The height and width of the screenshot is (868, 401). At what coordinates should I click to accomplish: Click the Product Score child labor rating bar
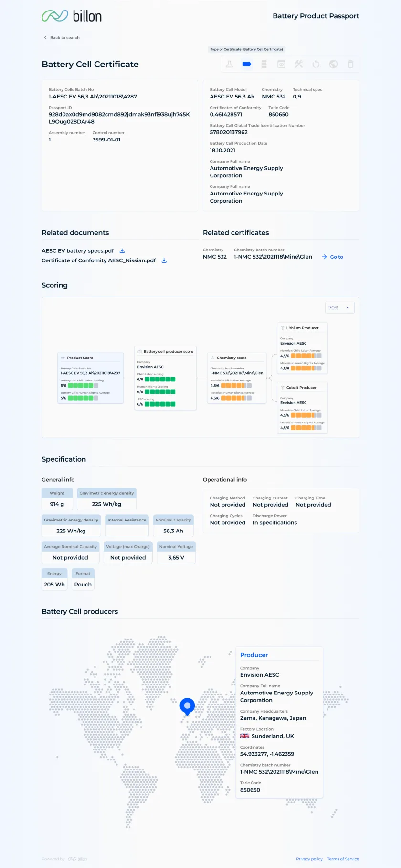[83, 385]
